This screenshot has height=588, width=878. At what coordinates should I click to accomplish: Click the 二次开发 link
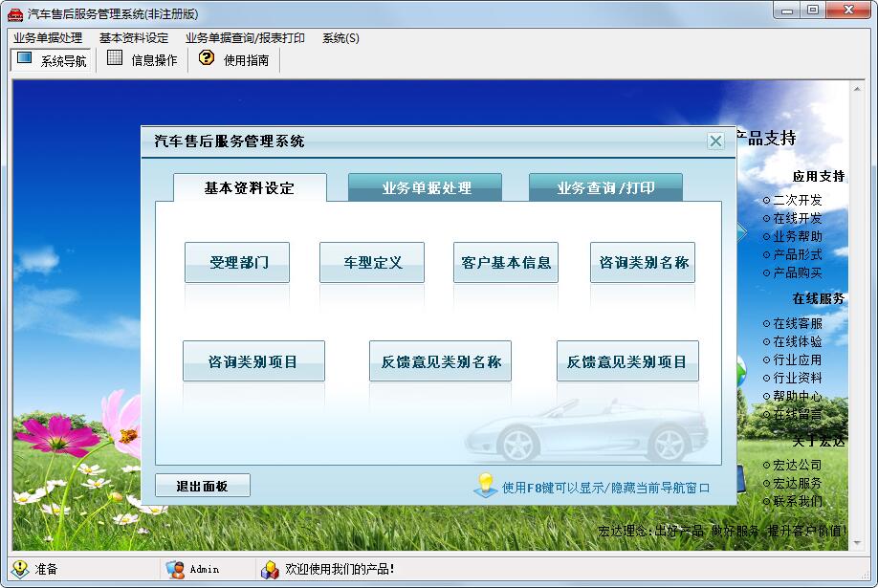point(797,201)
